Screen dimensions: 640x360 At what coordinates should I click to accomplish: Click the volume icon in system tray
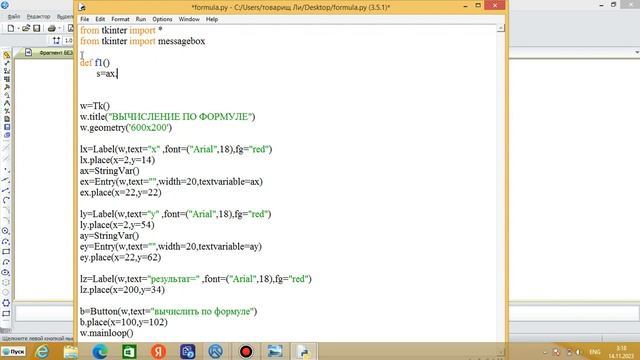pos(579,352)
